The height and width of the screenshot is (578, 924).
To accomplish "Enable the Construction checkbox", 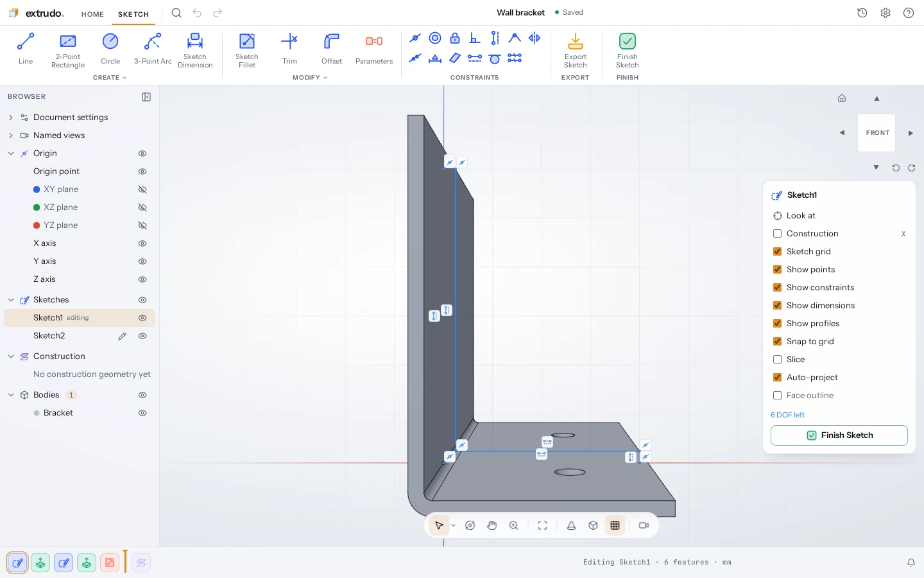I will pyautogui.click(x=777, y=234).
